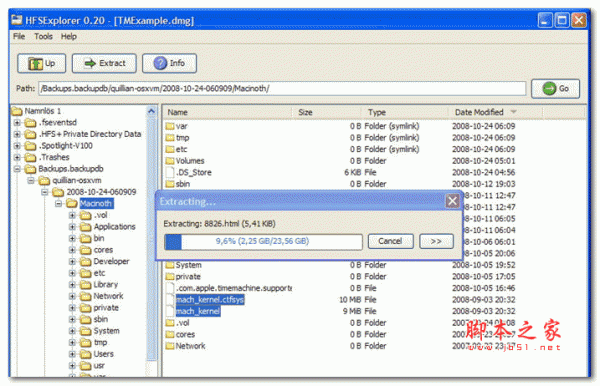Screen dimensions: 600x386
Task: Select the .fseventsd folder icon in tree
Action: point(30,123)
